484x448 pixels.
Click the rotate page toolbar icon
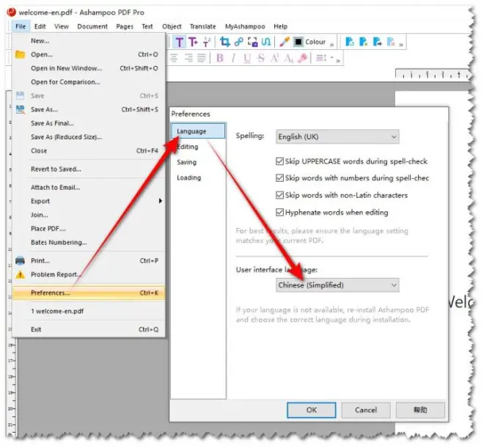349,42
